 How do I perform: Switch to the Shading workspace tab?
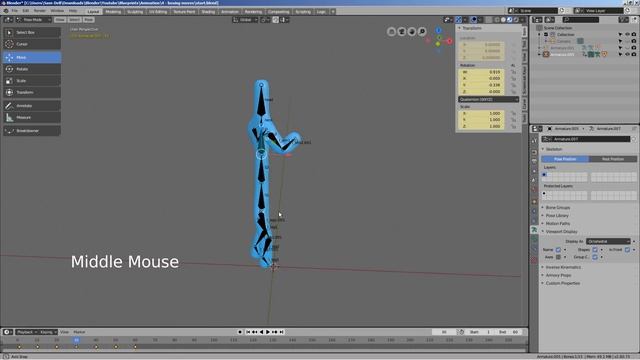(208, 11)
